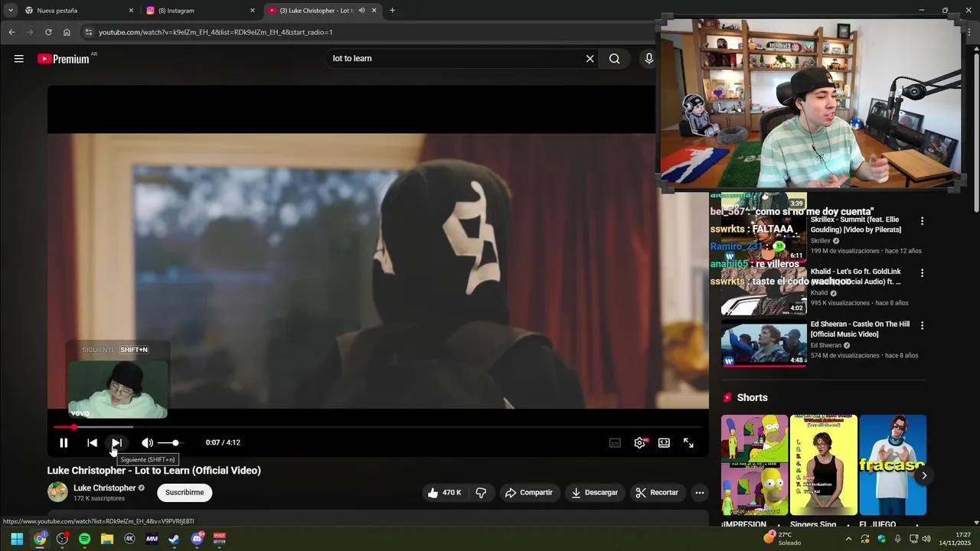Close the Instagram tab

(x=252, y=11)
